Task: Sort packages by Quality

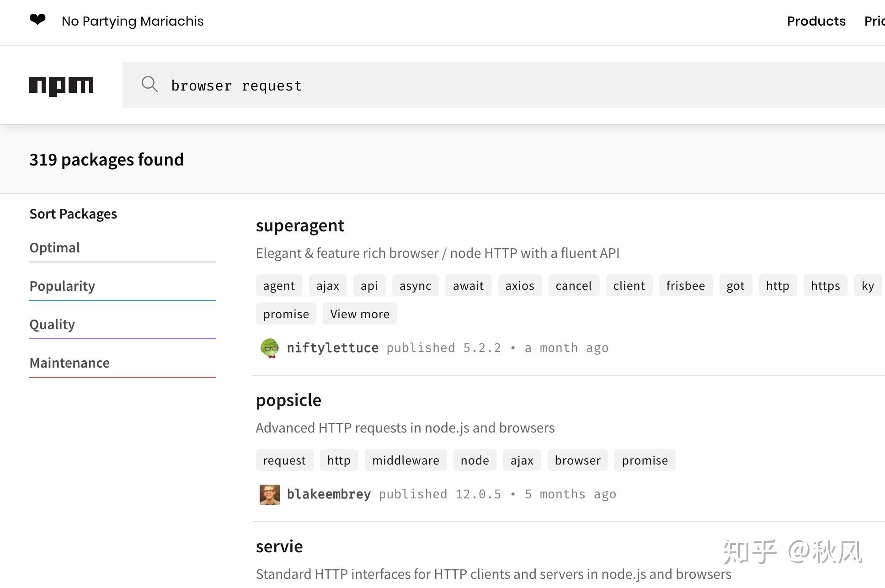Action: 52,325
